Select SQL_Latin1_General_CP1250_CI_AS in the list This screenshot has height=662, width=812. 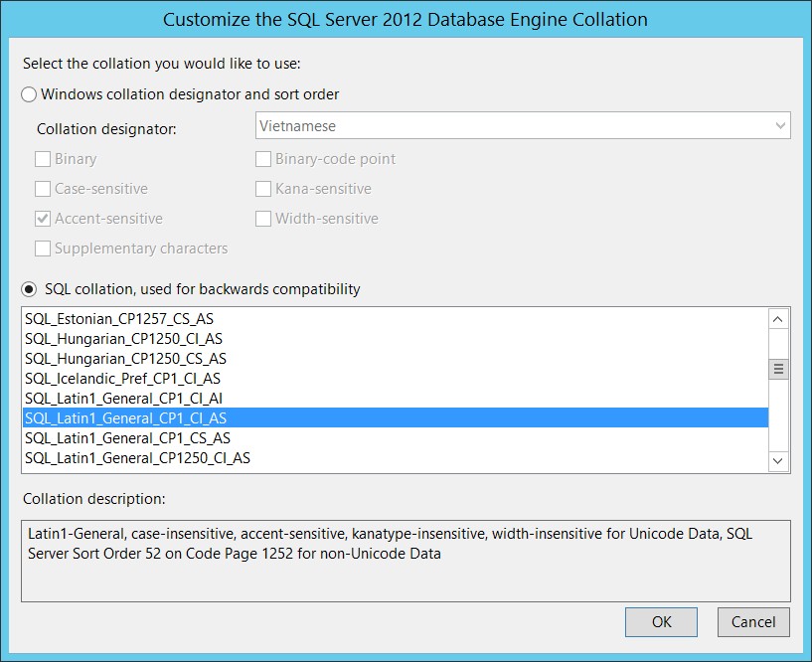click(x=396, y=458)
